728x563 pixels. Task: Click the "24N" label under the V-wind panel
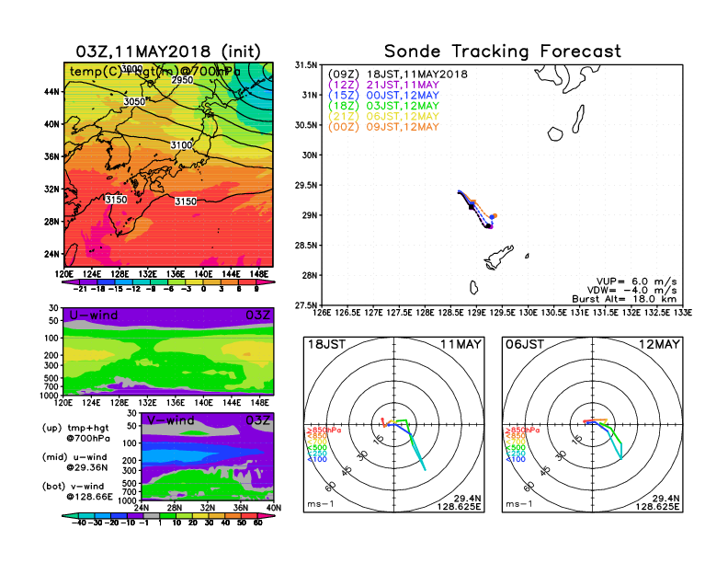pos(142,508)
